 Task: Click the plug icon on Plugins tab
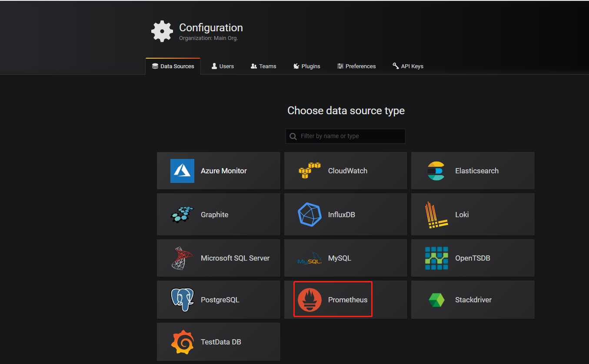click(296, 66)
